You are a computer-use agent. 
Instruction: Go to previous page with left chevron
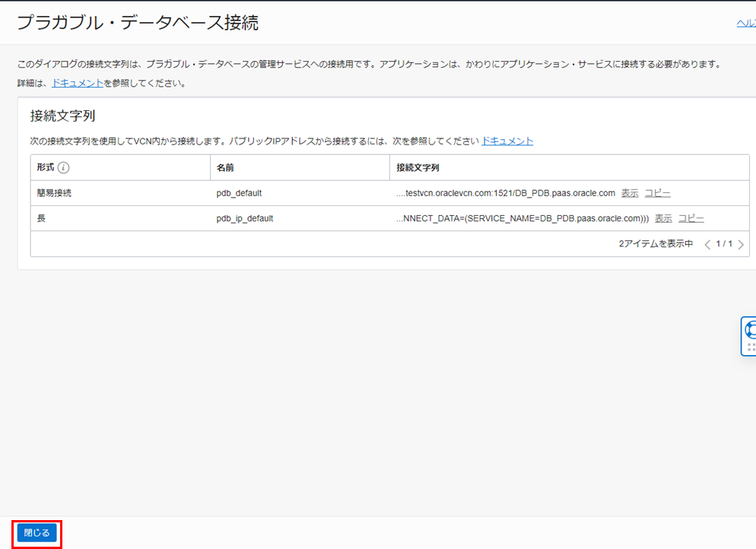pos(707,244)
